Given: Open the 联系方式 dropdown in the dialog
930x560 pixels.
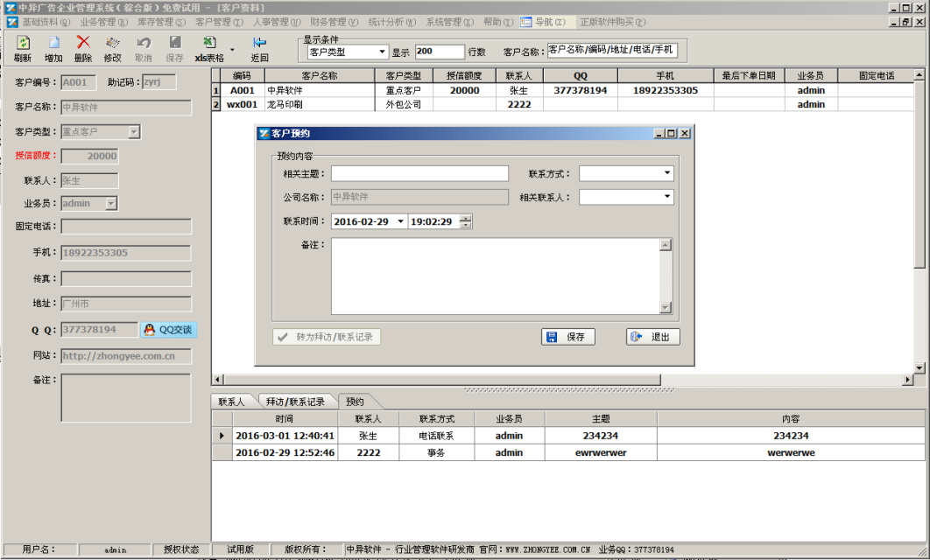Looking at the screenshot, I should pyautogui.click(x=668, y=172).
